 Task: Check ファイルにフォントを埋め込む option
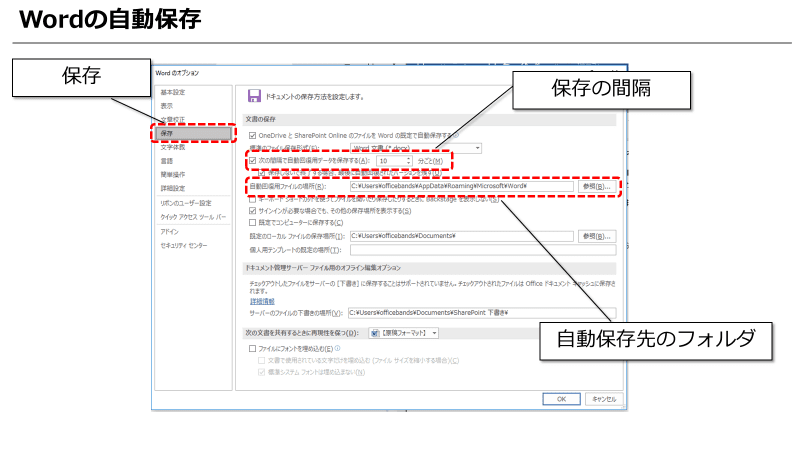click(x=252, y=348)
